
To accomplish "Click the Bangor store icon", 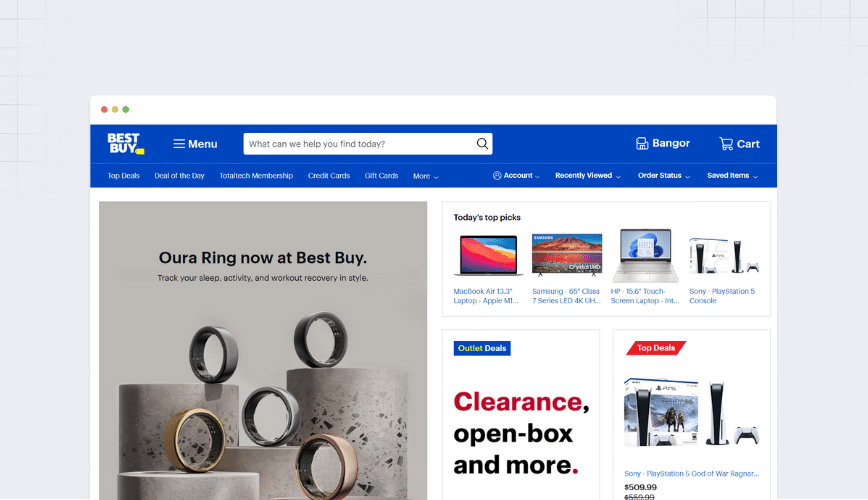I will pos(642,144).
